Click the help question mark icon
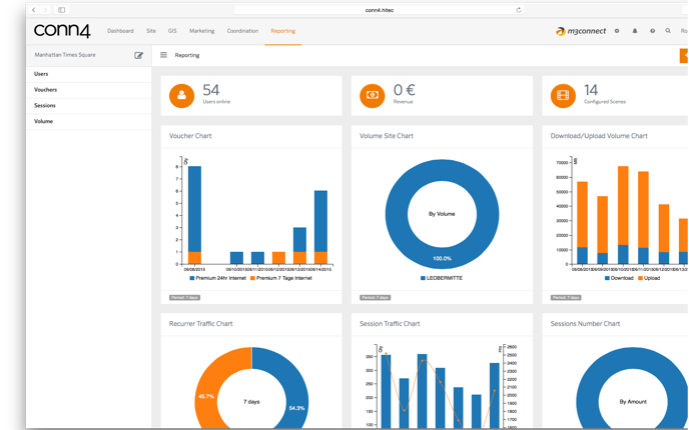This screenshot has height=430, width=689. coord(652,31)
